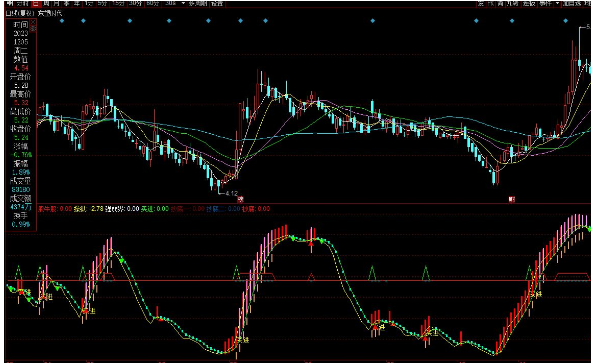The width and height of the screenshot is (591, 363).
Task: Select the monthly (月) period tab
Action: pos(57,3)
